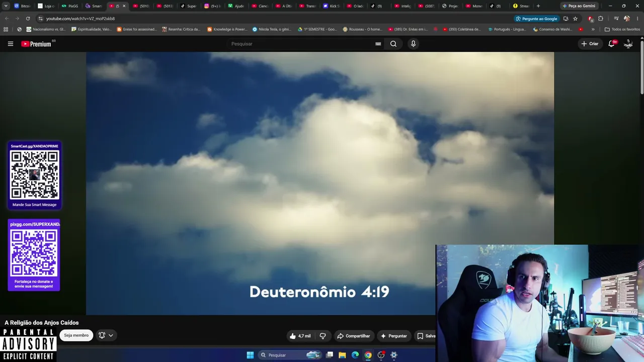Close the active YouTube tab
Screen dimensions: 644x362
[124, 6]
